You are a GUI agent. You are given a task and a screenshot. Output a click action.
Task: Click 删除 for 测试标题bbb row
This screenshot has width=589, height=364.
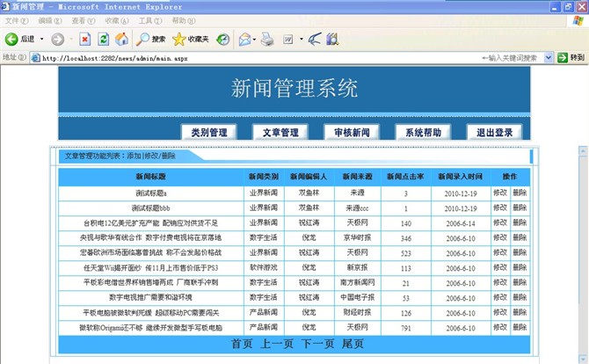click(x=520, y=207)
